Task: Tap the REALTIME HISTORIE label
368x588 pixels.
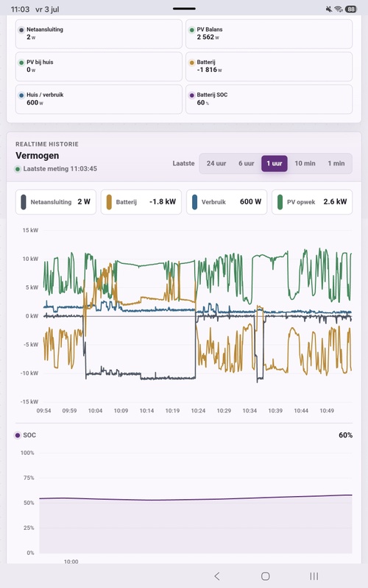Action: [47, 144]
